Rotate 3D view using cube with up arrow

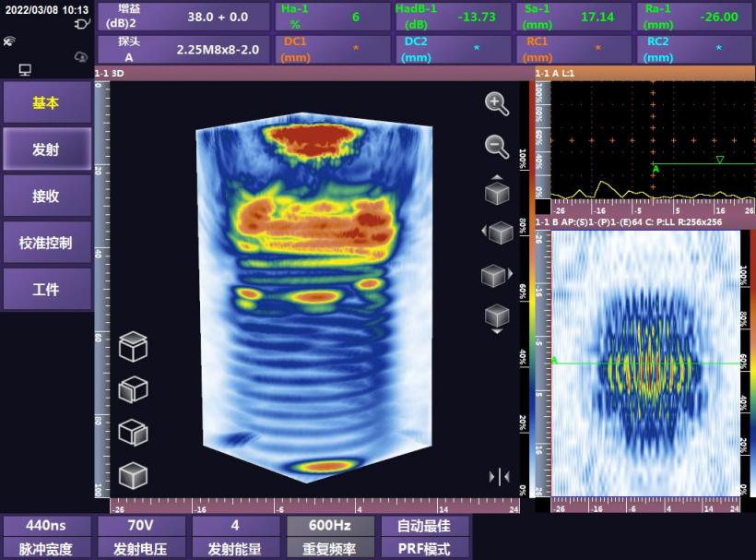497,191
